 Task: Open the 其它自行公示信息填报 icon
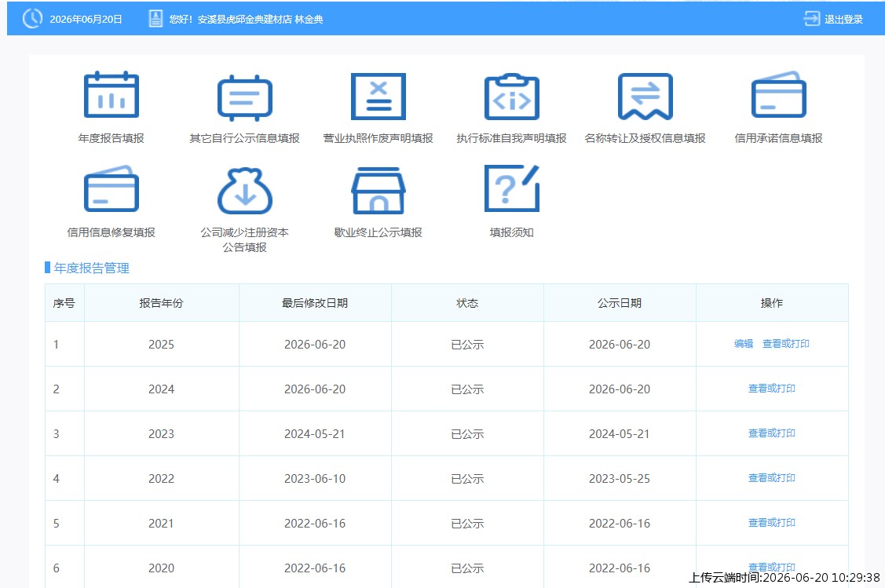[x=245, y=97]
